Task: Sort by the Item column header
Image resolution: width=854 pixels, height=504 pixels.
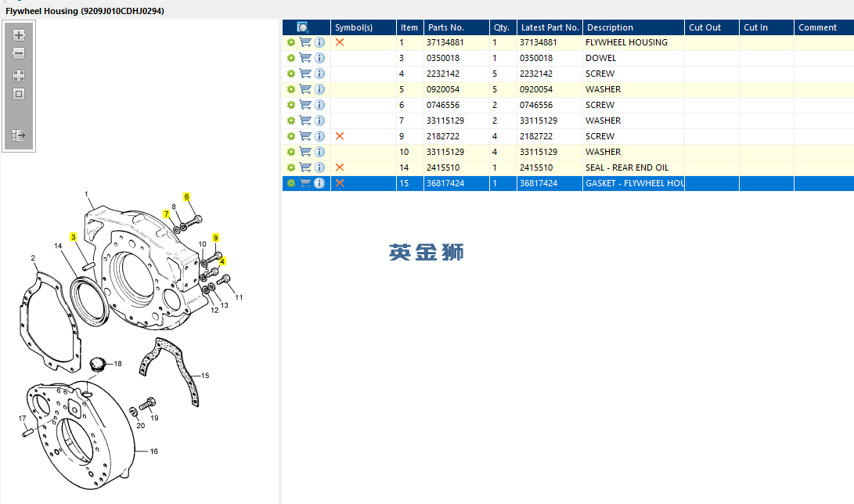Action: tap(410, 27)
